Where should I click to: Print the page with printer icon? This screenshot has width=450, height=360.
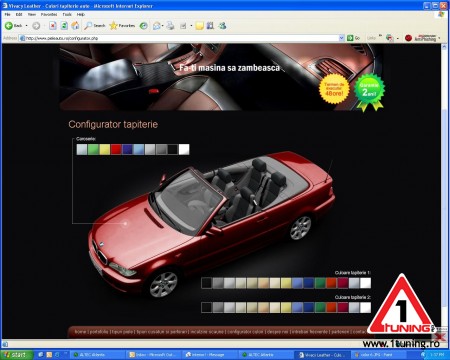[x=170, y=26]
